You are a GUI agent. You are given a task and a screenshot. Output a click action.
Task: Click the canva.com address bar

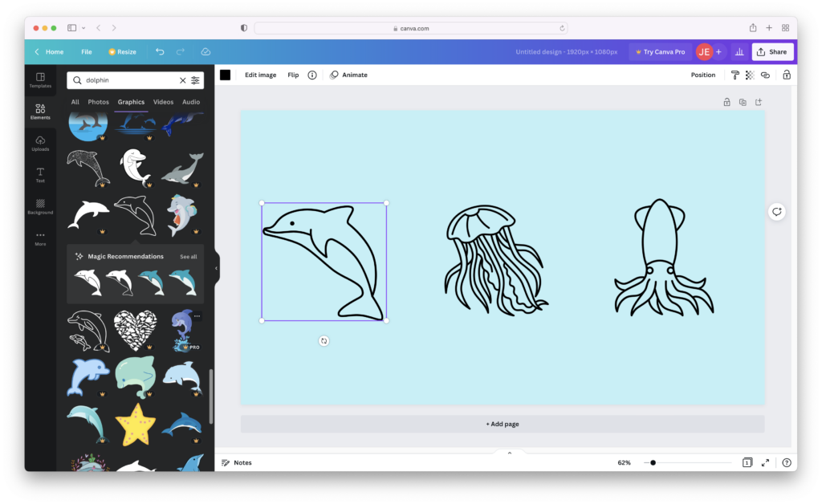[411, 28]
